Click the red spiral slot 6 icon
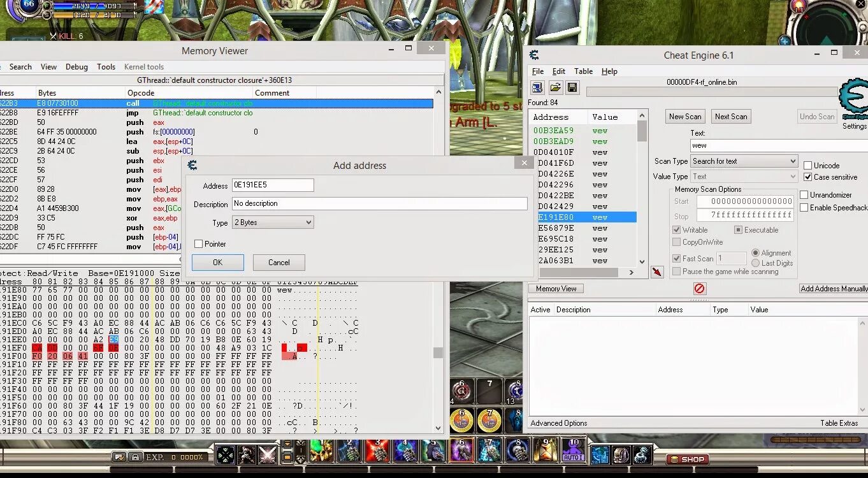Image resolution: width=868 pixels, height=478 pixels. (461, 390)
